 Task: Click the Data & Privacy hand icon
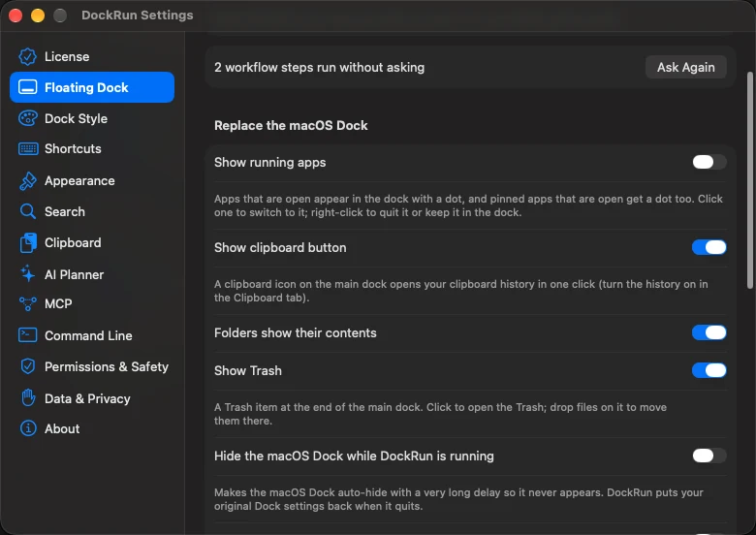click(x=28, y=398)
